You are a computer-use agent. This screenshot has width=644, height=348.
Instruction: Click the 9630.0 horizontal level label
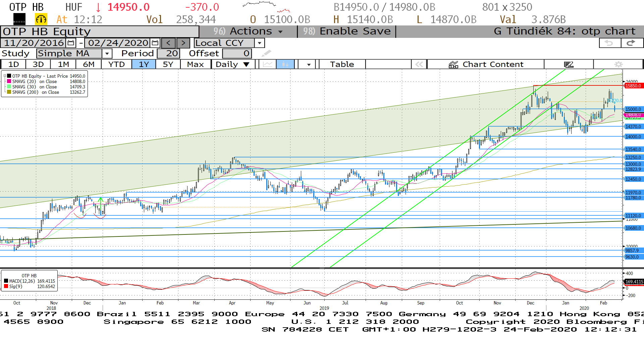(633, 257)
